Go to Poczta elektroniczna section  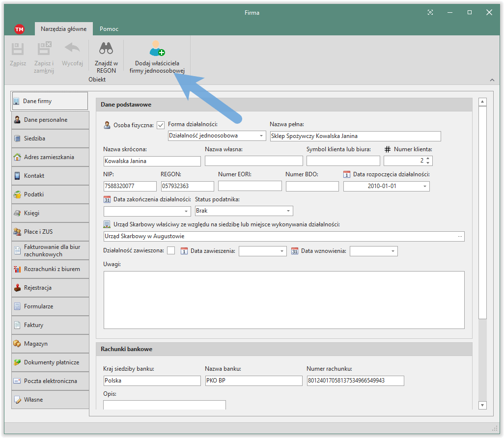pyautogui.click(x=50, y=381)
